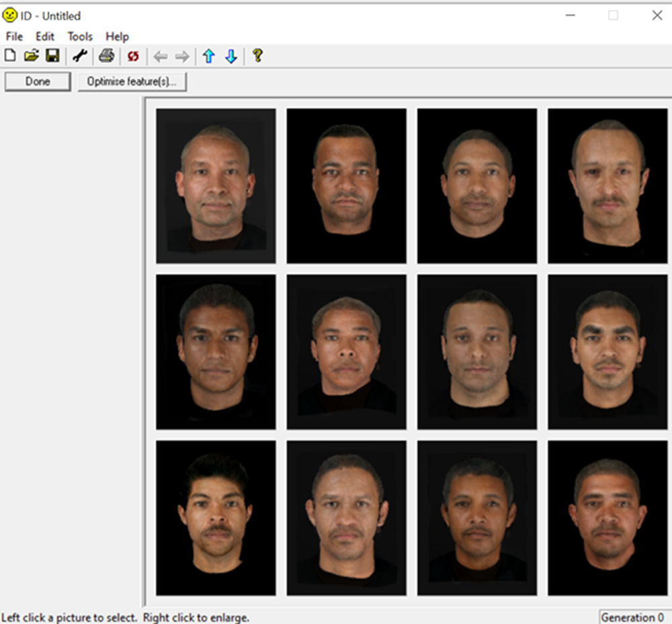Viewport: 672px width, 624px height.
Task: Open help via the question mark icon
Action: pos(258,55)
